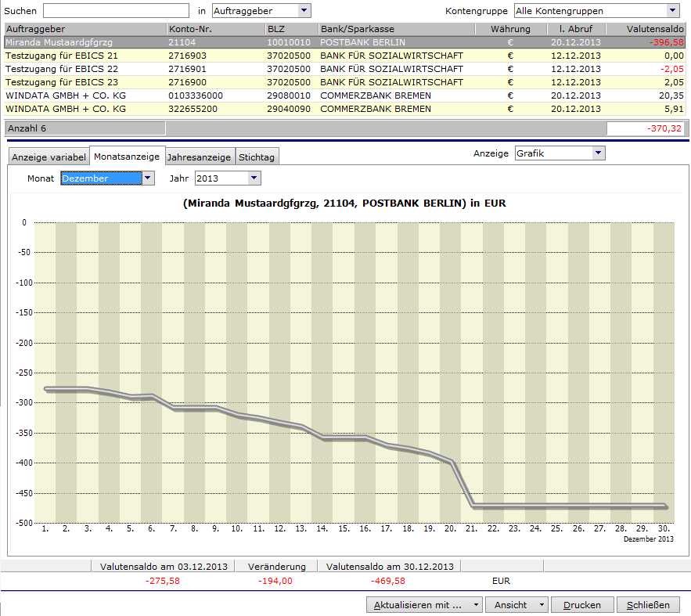Screen dimensions: 691x616
Task: Sort by the l. Abruf column header
Action: pyautogui.click(x=576, y=29)
